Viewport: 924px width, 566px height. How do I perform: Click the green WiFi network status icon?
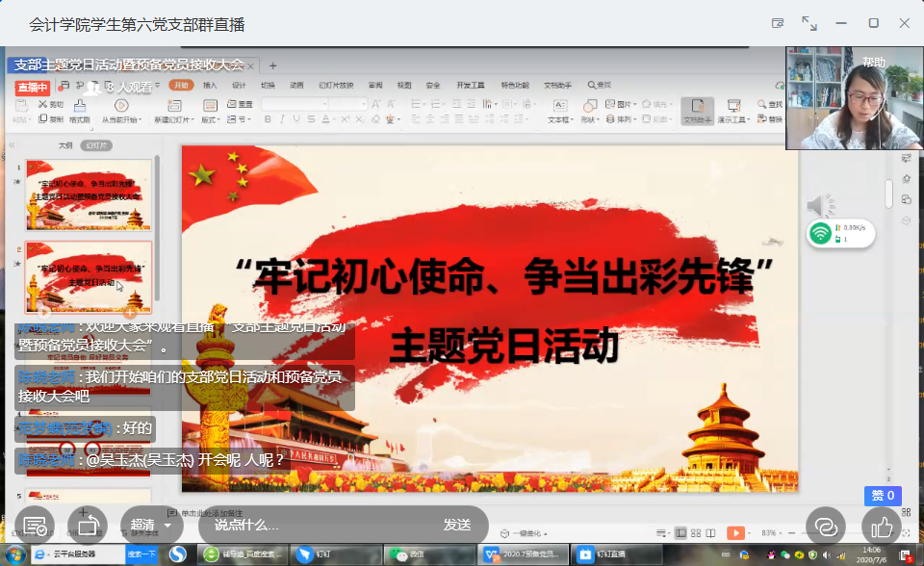tap(820, 233)
